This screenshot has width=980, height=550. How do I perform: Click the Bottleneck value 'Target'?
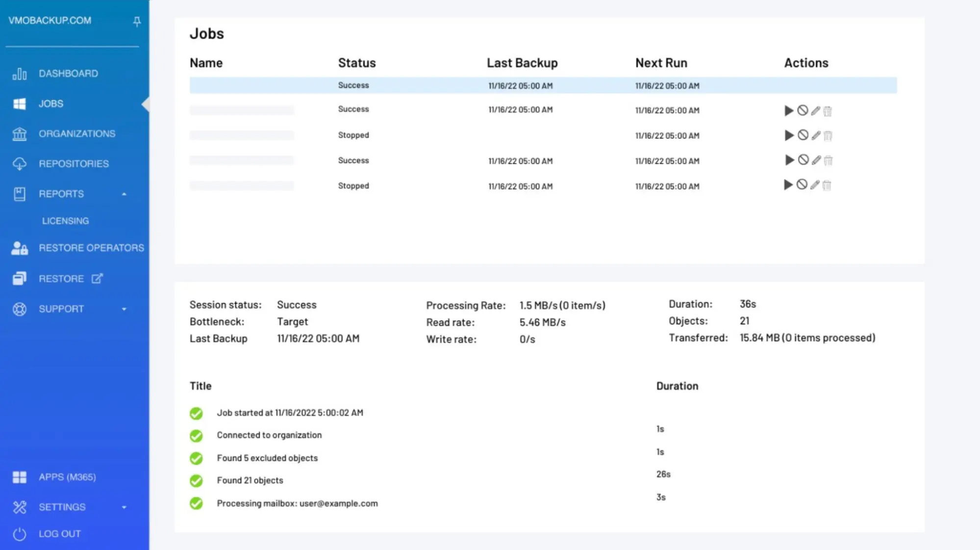click(293, 321)
